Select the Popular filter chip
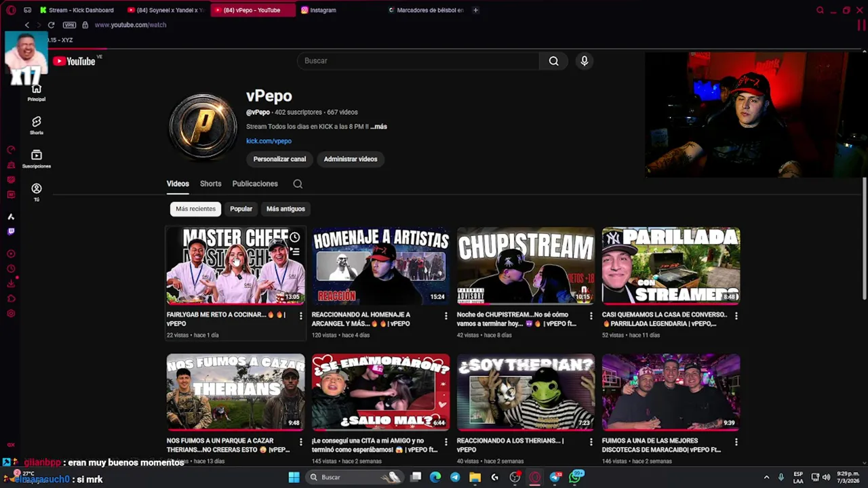Screen dimensions: 868x488 point(241,209)
